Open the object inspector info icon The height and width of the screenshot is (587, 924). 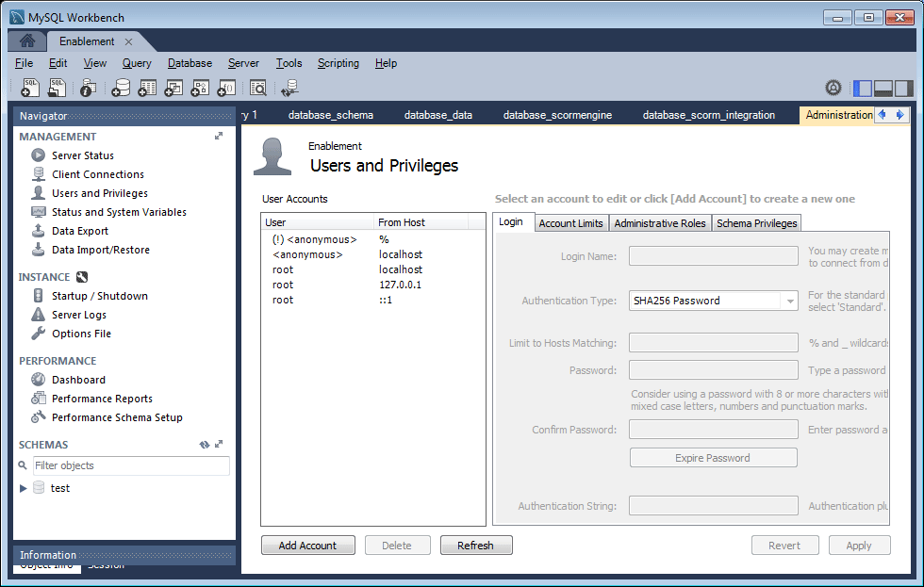pos(89,88)
